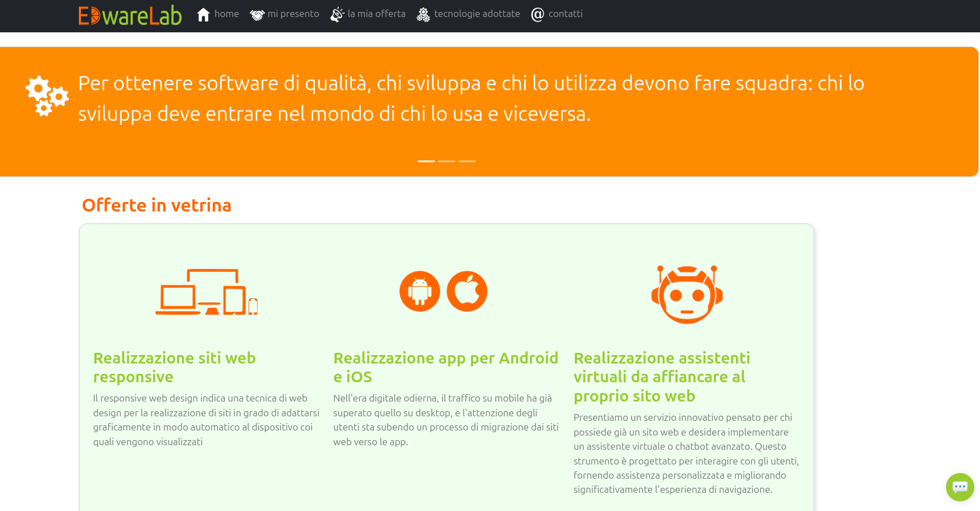Click the orange chatbot robot icon
The height and width of the screenshot is (511, 980).
(687, 294)
